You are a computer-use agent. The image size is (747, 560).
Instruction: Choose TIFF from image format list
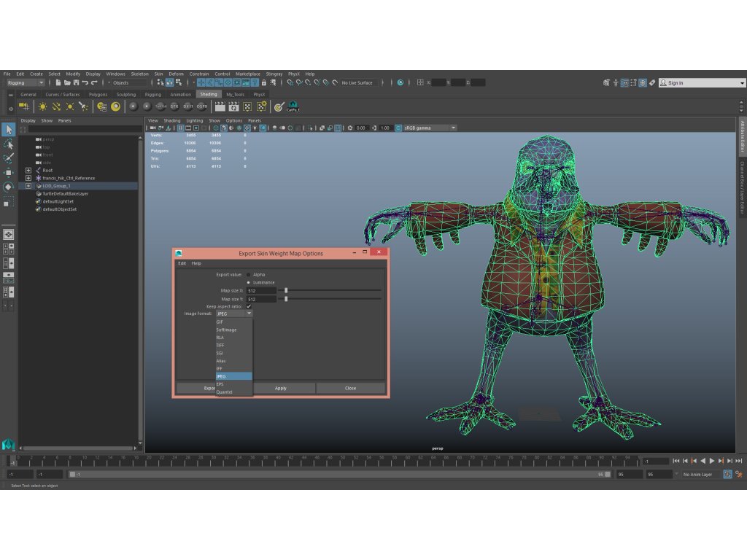233,345
